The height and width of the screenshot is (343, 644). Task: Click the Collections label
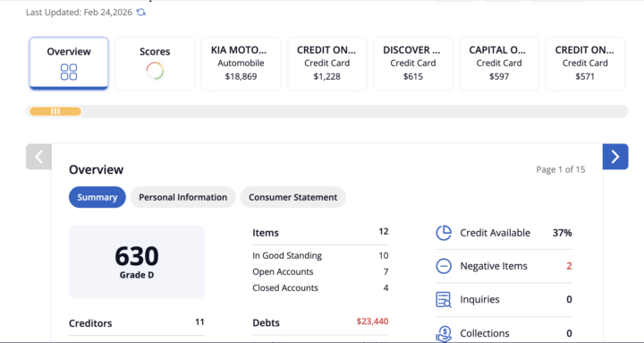[x=485, y=333]
